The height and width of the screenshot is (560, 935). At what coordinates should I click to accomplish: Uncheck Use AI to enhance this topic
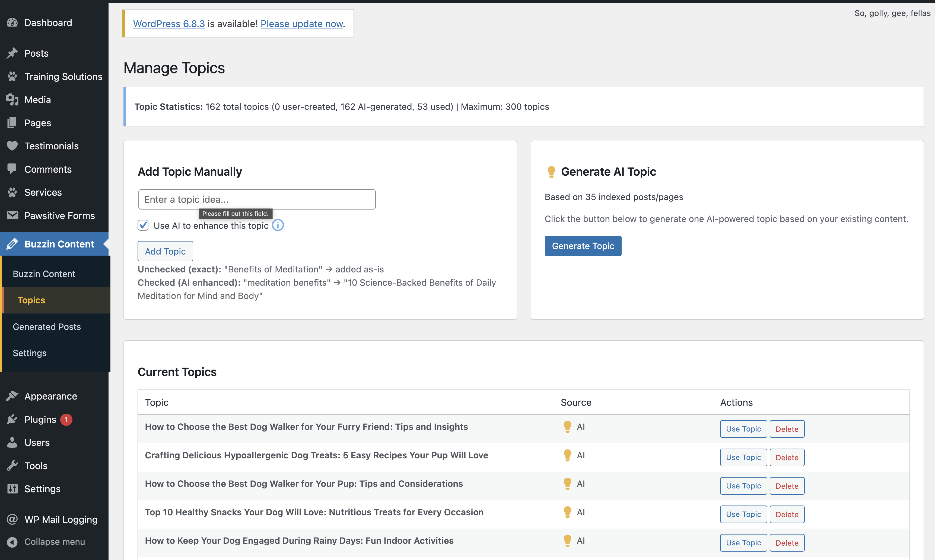tap(143, 225)
